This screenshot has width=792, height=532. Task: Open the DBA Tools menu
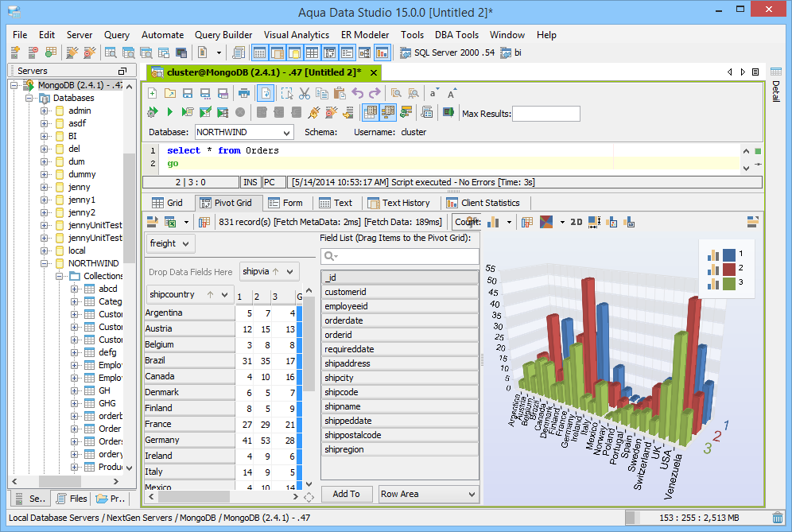pos(456,35)
